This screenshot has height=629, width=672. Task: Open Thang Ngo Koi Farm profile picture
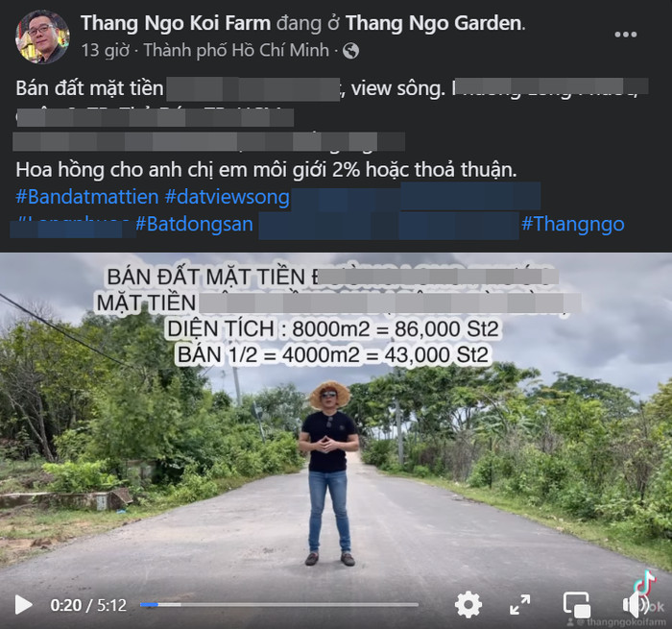(x=42, y=36)
